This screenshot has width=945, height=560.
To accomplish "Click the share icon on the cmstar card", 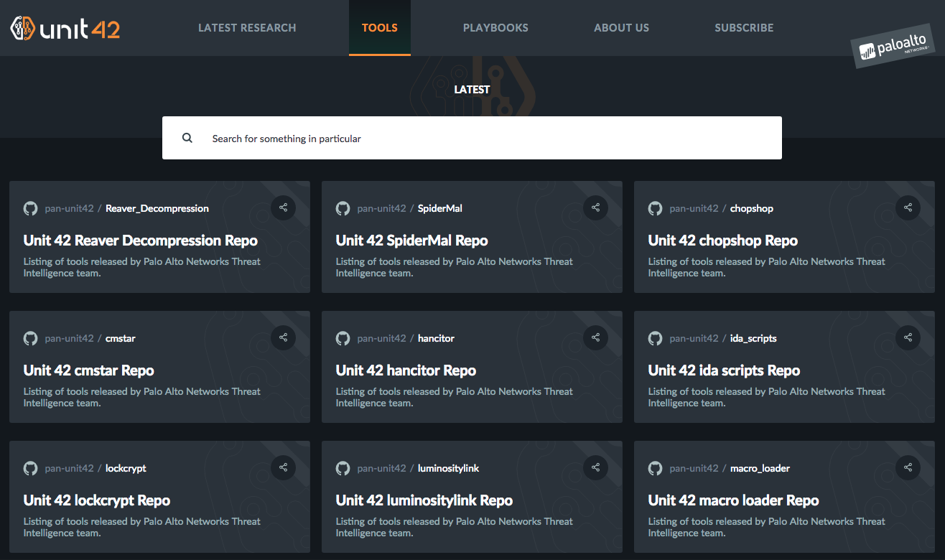I will click(x=283, y=337).
